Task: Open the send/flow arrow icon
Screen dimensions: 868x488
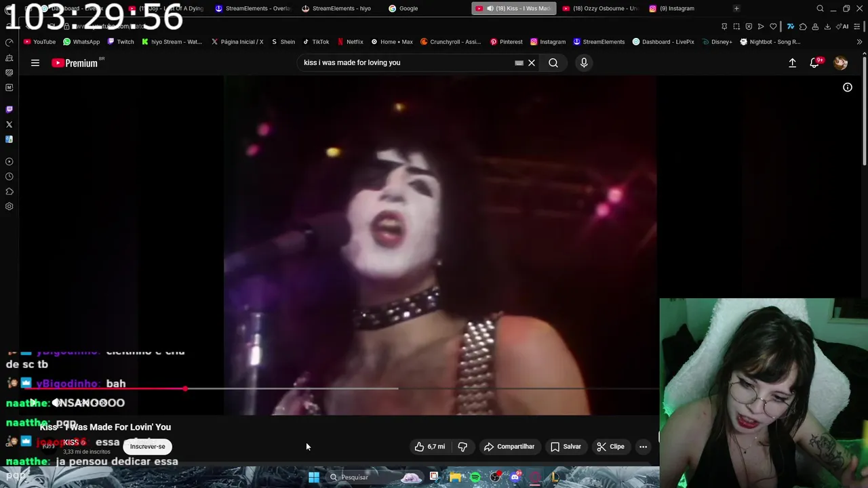Action: [x=761, y=26]
